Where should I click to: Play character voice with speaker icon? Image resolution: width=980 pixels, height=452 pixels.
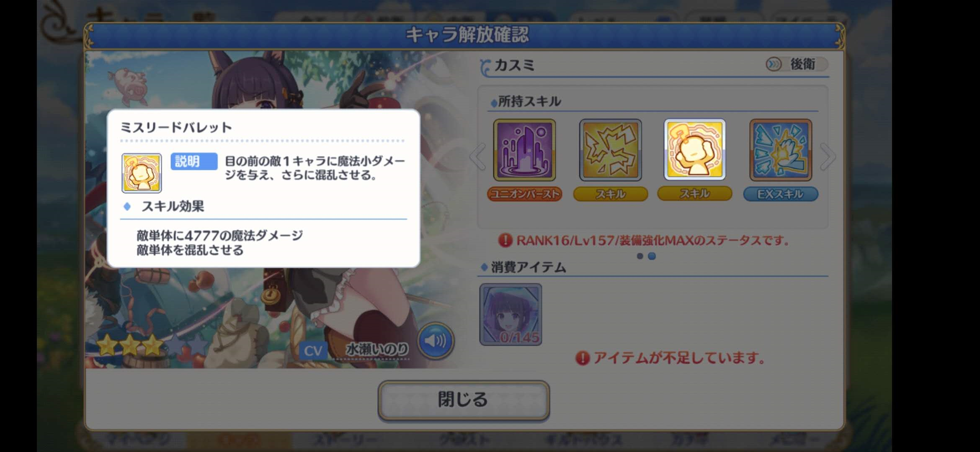coord(436,341)
